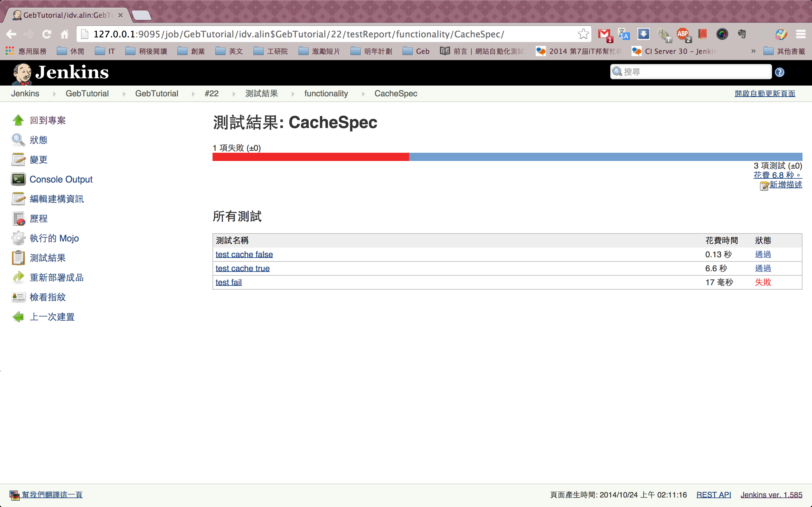Screen dimensions: 812x507
Task: Click the 變更 (changes) icon
Action: tap(17, 159)
